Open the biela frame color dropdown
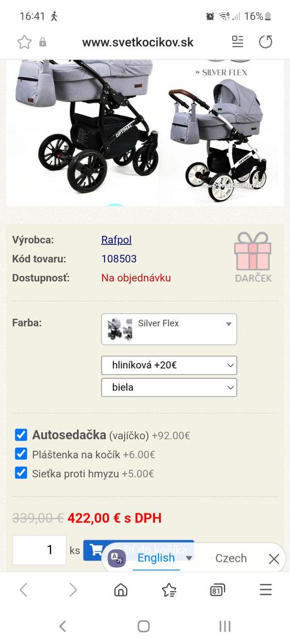 tap(169, 388)
